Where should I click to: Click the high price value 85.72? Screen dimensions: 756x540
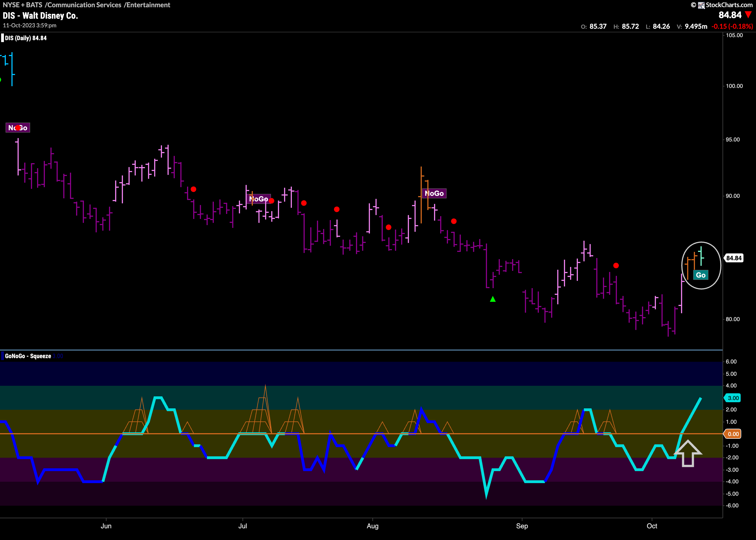coord(630,26)
